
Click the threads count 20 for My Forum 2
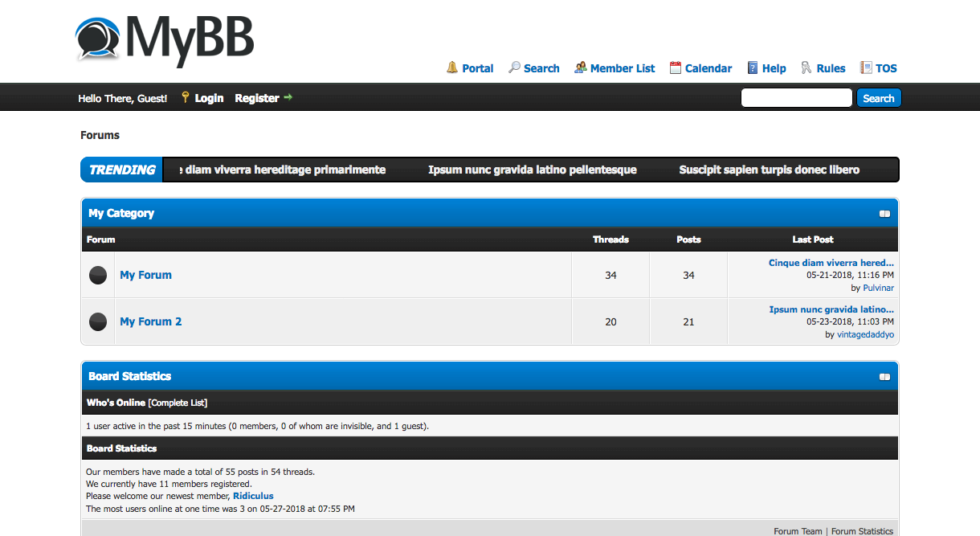click(x=610, y=321)
